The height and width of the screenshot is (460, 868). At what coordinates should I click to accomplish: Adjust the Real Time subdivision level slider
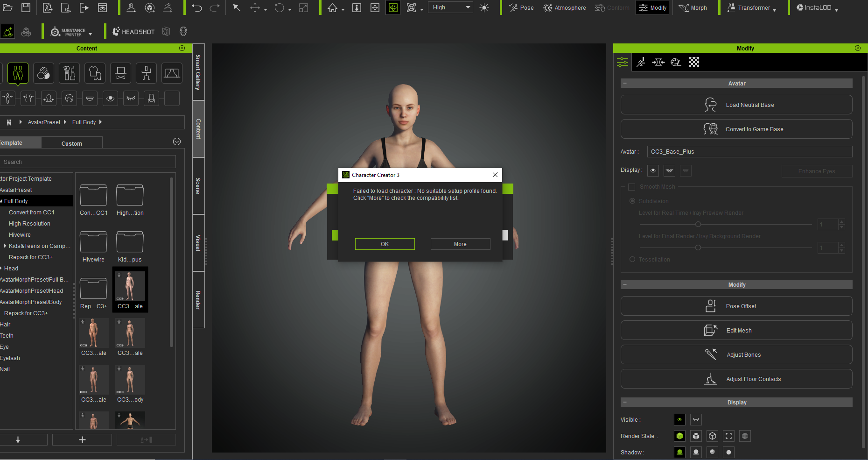click(x=698, y=225)
